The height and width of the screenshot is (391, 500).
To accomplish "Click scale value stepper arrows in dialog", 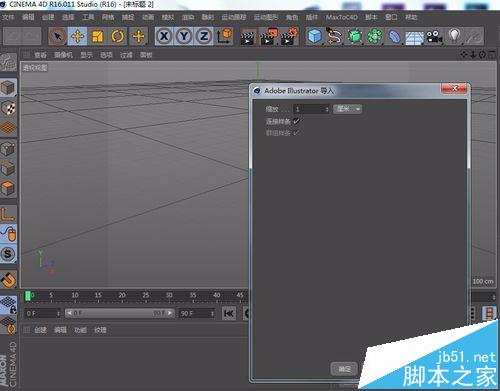I will click(x=327, y=109).
